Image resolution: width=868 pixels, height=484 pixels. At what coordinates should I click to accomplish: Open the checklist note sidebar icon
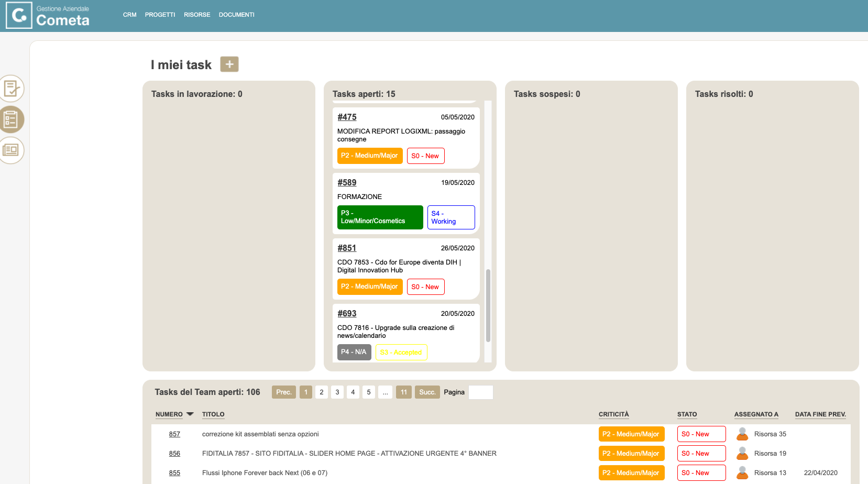(11, 89)
